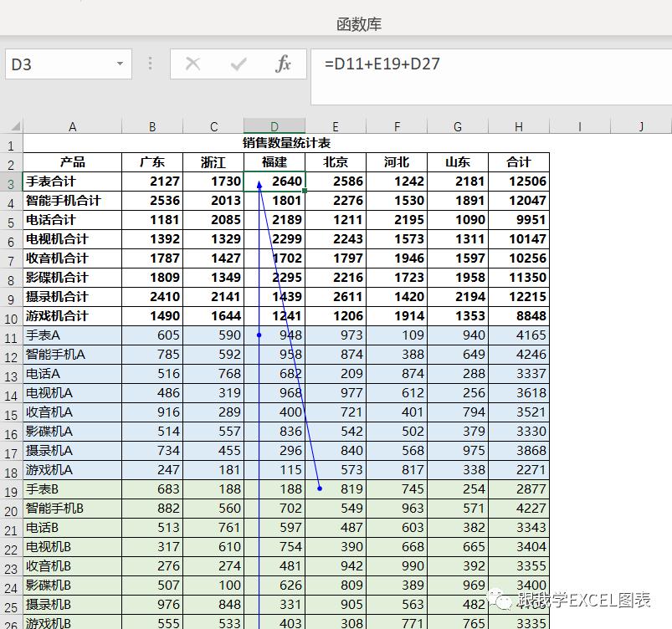Select row 19 header
Image resolution: width=672 pixels, height=629 pixels.
click(11, 490)
